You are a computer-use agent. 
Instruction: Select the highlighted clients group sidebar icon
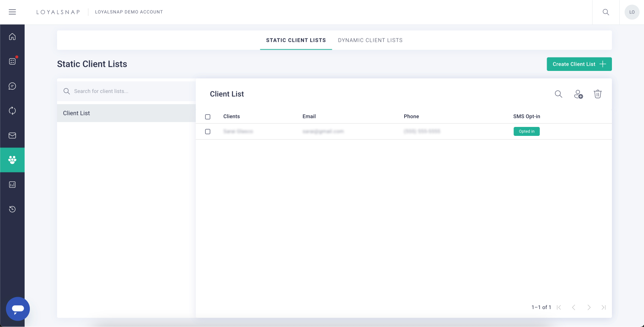[x=12, y=160]
